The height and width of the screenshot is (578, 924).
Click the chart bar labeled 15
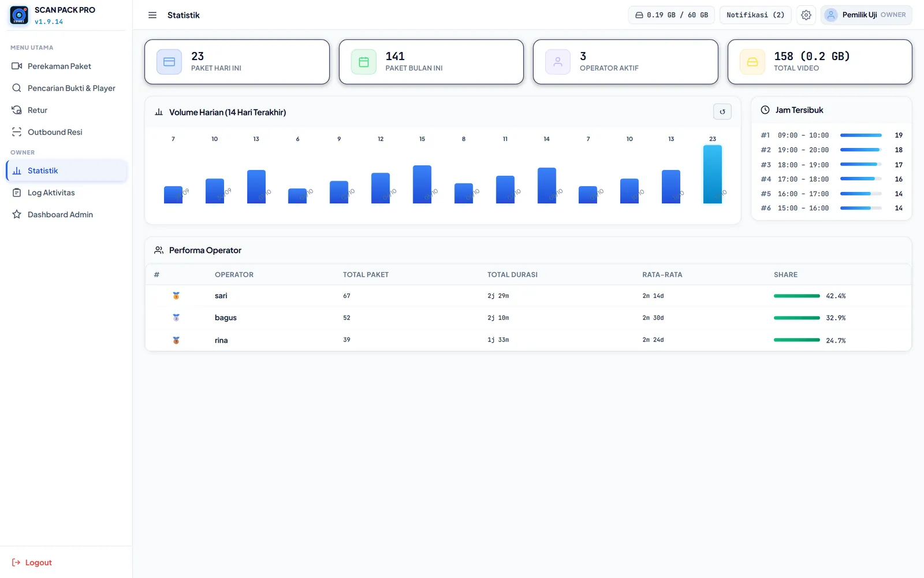(x=422, y=184)
